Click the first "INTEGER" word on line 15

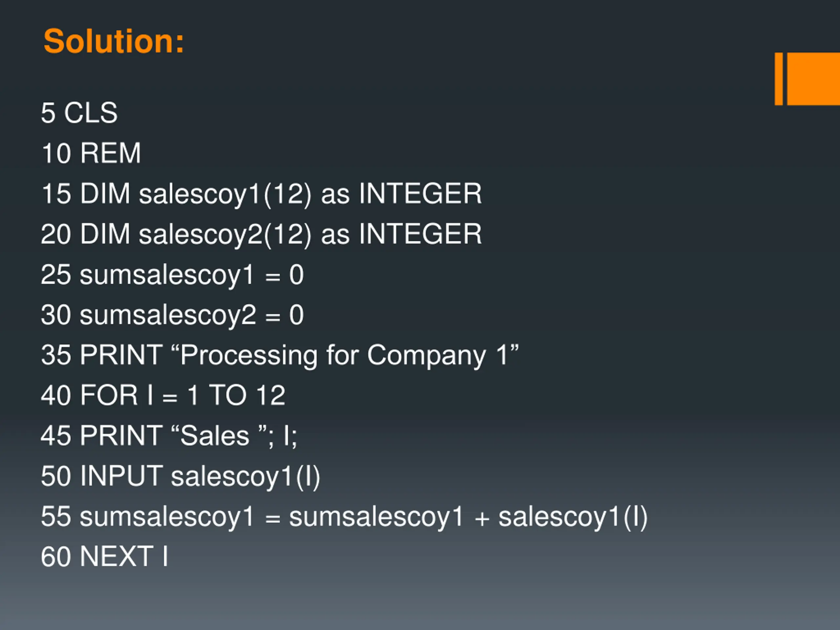[x=420, y=193]
